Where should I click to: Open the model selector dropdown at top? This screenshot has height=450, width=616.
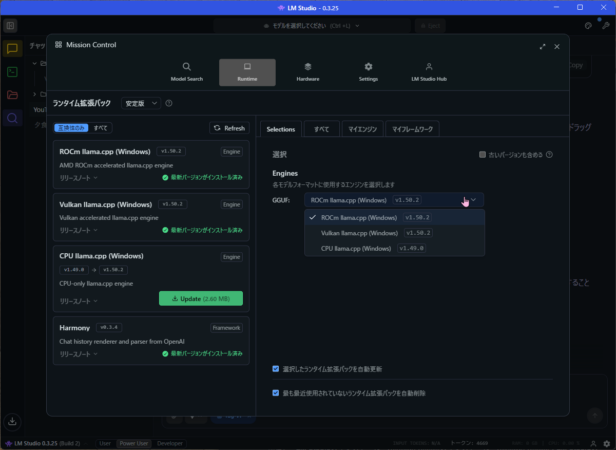click(312, 26)
